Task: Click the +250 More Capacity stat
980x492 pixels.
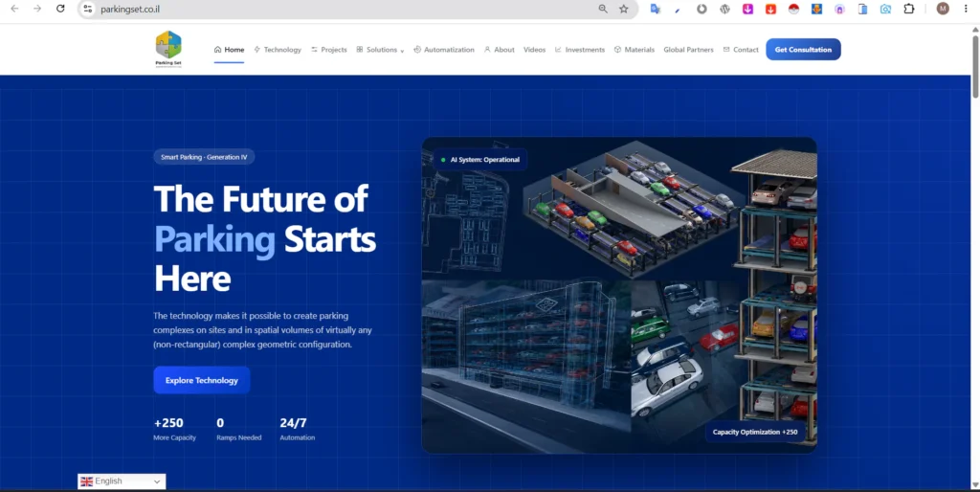Action: (x=174, y=429)
